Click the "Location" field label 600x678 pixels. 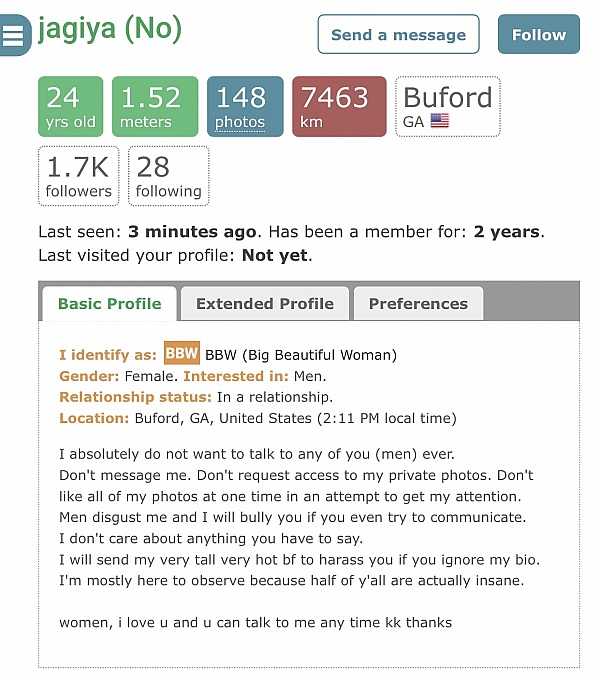(x=94, y=418)
